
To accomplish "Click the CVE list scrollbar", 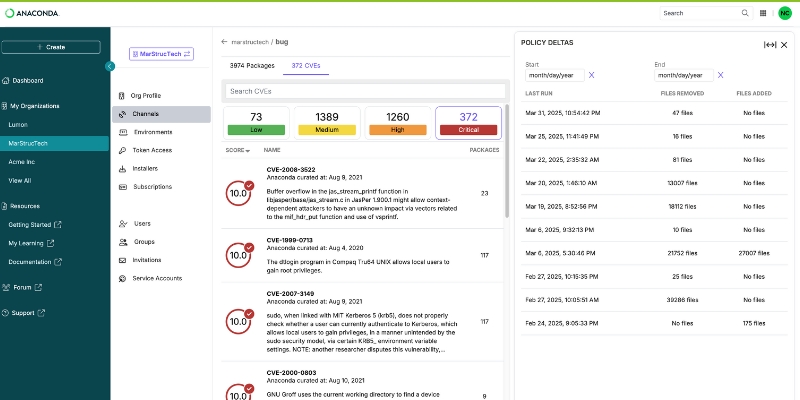I will [x=507, y=161].
